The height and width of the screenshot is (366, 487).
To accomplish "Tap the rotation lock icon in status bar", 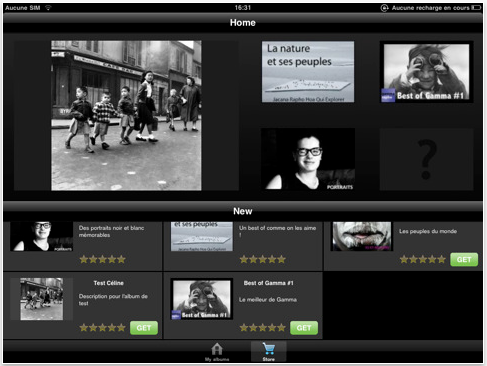I will click(x=384, y=8).
